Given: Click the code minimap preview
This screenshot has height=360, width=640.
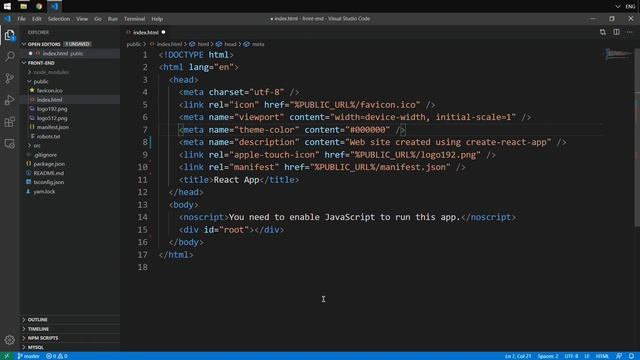Looking at the screenshot, I should pyautogui.click(x=618, y=54).
